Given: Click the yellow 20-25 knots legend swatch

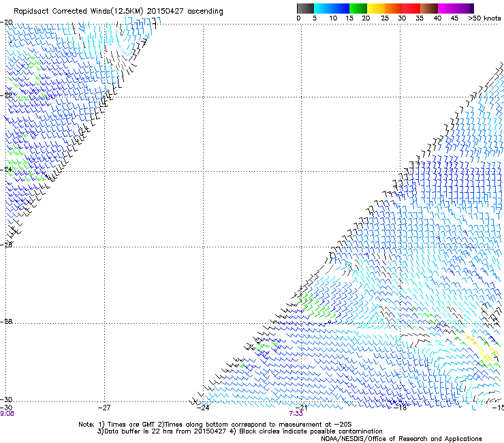Looking at the screenshot, I should tap(376, 8).
